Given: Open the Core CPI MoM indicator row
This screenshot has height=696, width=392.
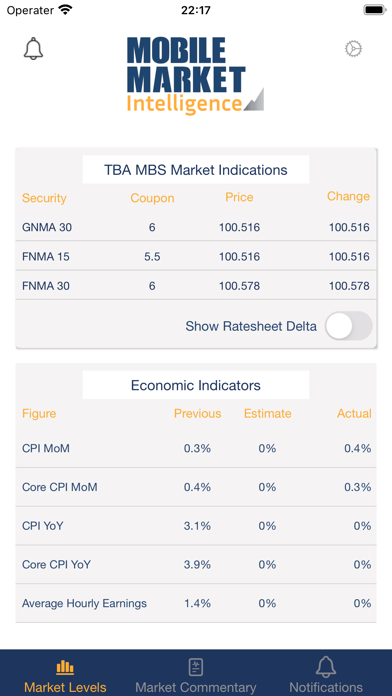Looking at the screenshot, I should [196, 487].
